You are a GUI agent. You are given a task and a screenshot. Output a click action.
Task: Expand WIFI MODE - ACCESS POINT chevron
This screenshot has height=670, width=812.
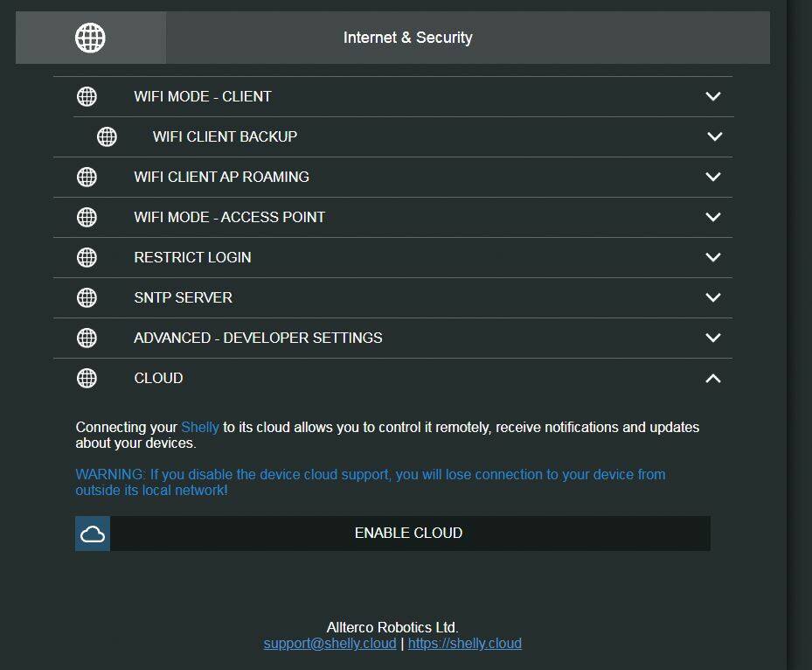713,217
